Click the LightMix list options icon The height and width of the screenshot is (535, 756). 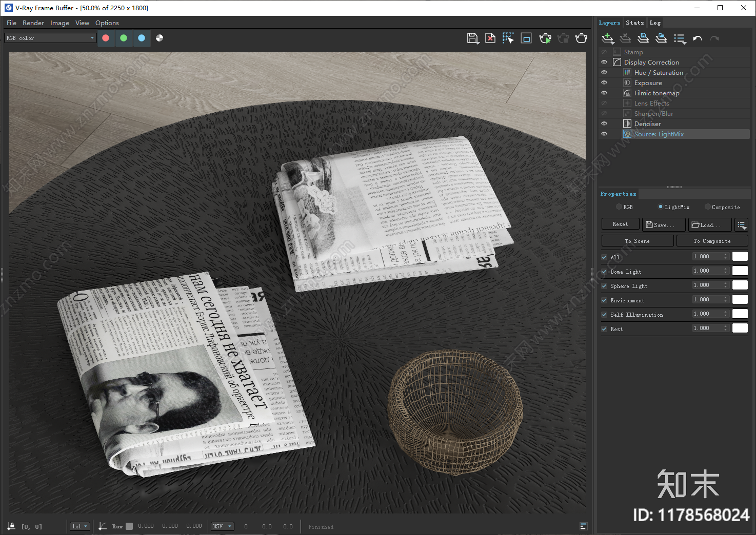(742, 224)
